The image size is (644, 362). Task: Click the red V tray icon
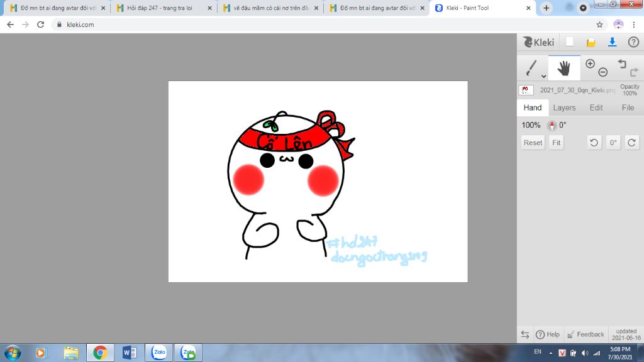coord(562,353)
